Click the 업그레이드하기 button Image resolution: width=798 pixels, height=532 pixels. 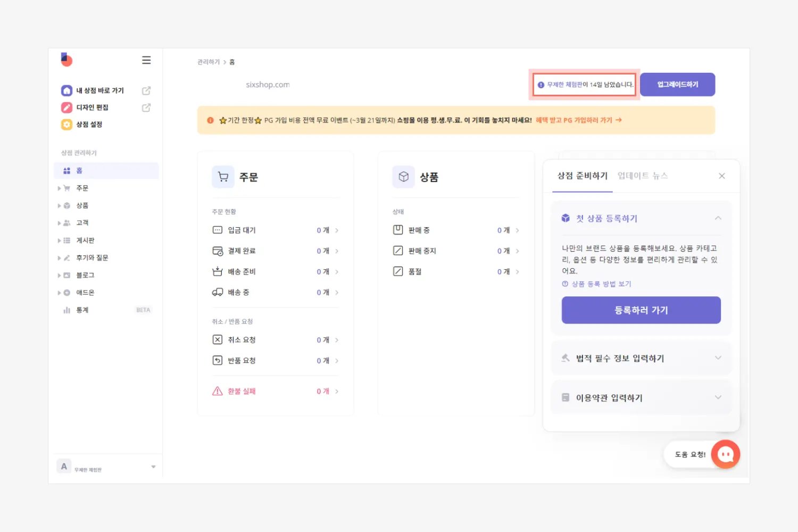click(x=677, y=85)
